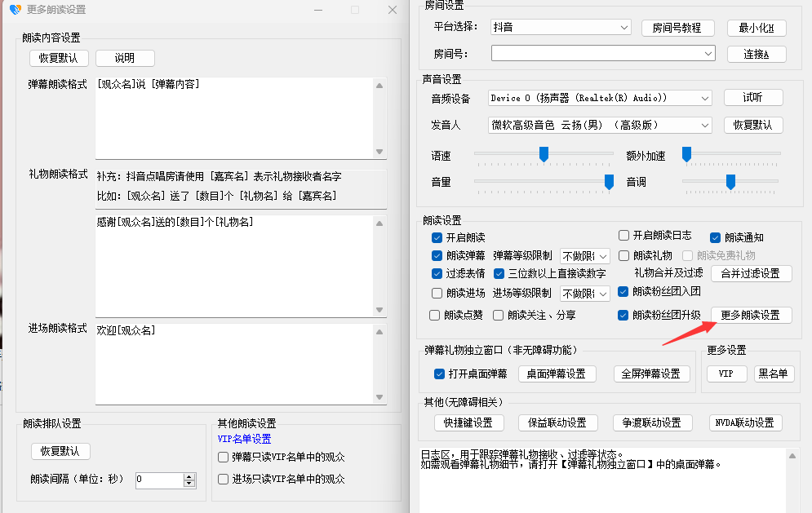Expand the 平台选择 dropdown showing 抖音
Viewport: 812px width, 513px height.
click(x=561, y=27)
